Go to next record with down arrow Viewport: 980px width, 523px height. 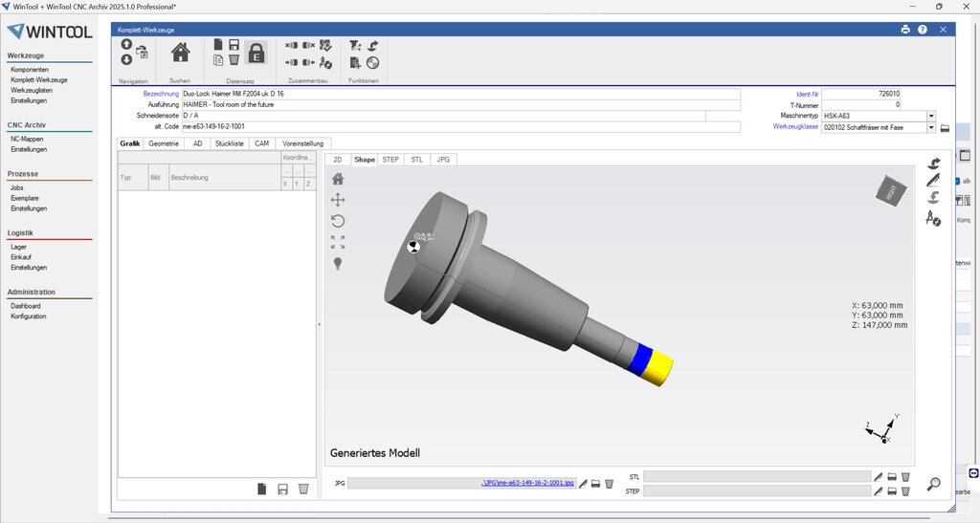click(x=126, y=60)
